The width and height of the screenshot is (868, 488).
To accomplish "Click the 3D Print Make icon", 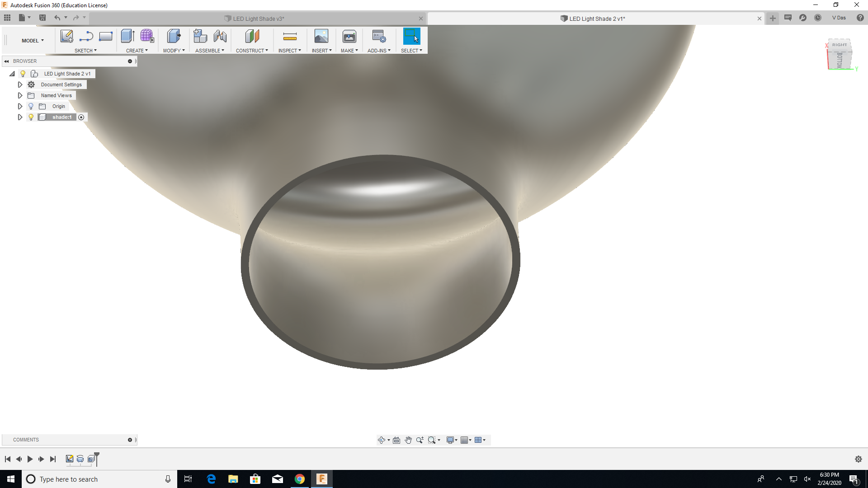I will point(349,36).
